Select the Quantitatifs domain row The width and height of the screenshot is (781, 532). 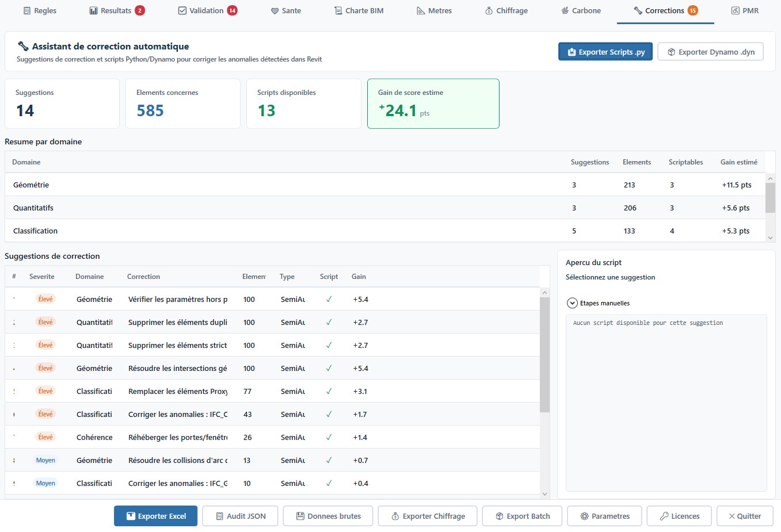385,208
